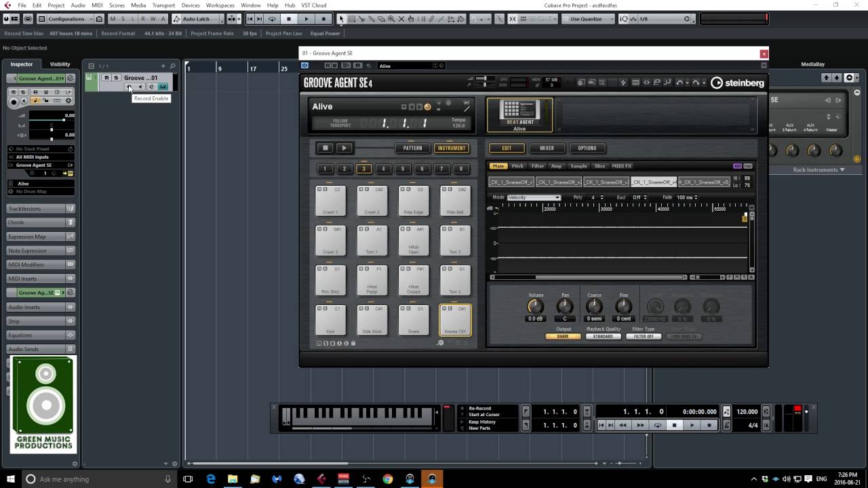This screenshot has width=868, height=488.
Task: Click the Add Track plus icon
Action: pyautogui.click(x=163, y=66)
